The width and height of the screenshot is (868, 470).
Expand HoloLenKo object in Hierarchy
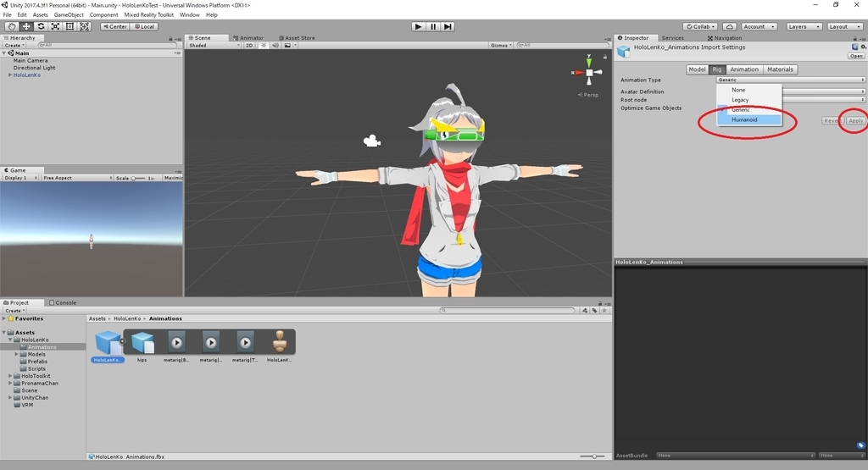(x=10, y=75)
